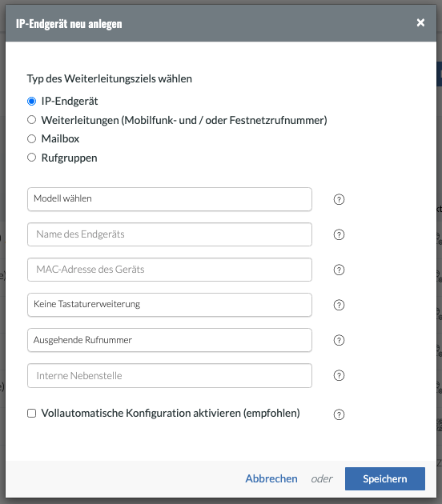Select the Mailbox radio option
Viewport: 442px width, 504px height.
pos(31,139)
